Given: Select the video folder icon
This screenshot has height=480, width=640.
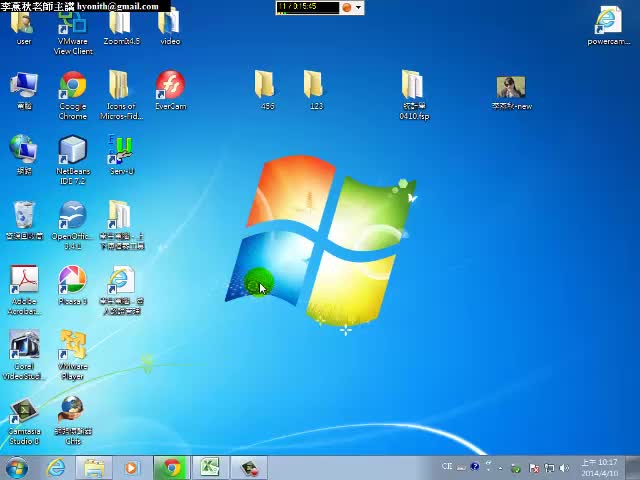Looking at the screenshot, I should pos(170,29).
